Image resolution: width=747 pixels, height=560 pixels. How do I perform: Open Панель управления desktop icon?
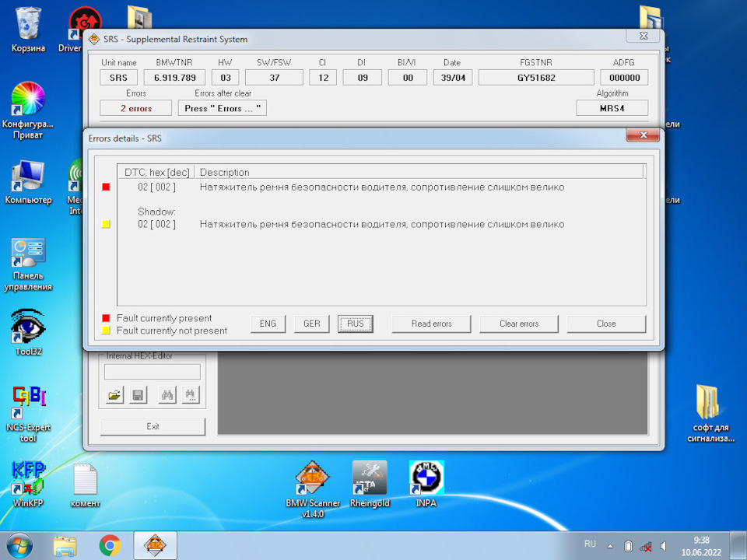tap(28, 264)
